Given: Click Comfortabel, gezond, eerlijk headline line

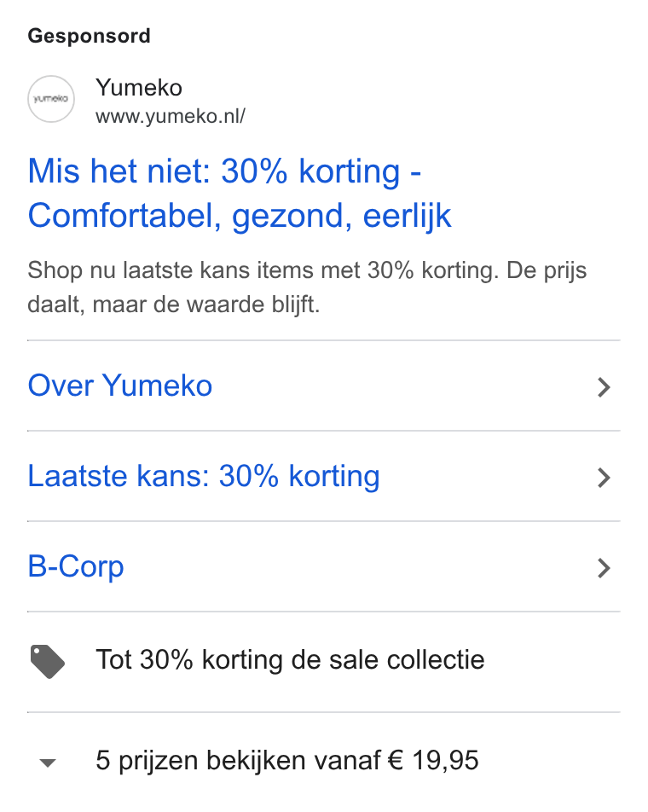Looking at the screenshot, I should coord(240,216).
